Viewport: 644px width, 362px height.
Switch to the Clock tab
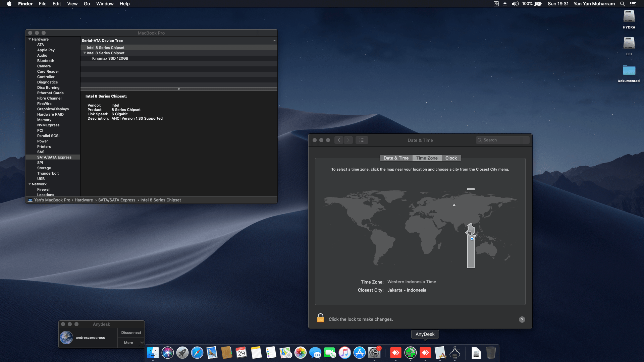pos(451,158)
